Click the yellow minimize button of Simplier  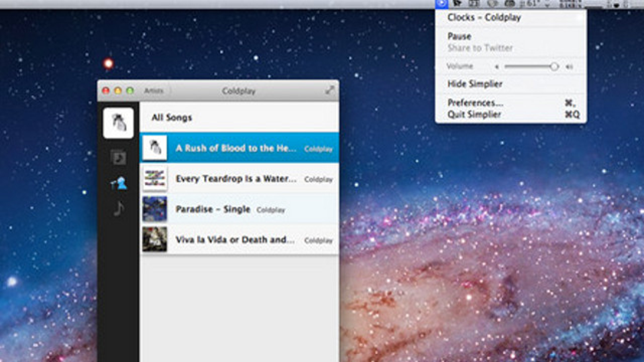click(x=118, y=90)
